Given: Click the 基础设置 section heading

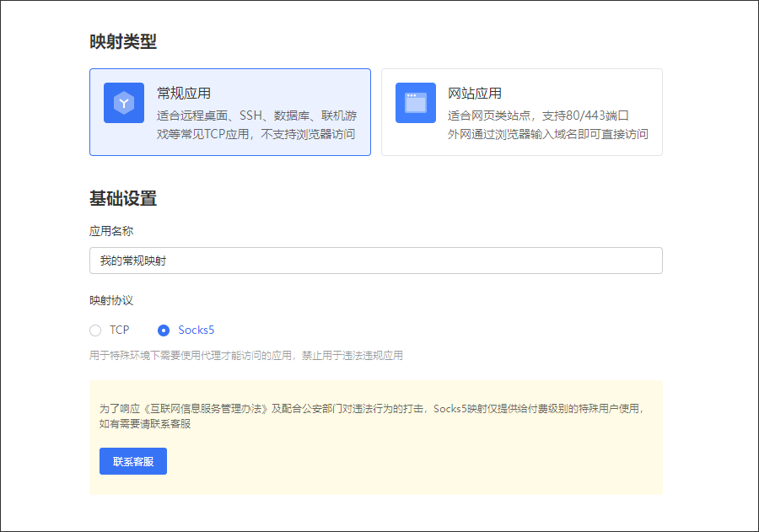Looking at the screenshot, I should tap(123, 199).
